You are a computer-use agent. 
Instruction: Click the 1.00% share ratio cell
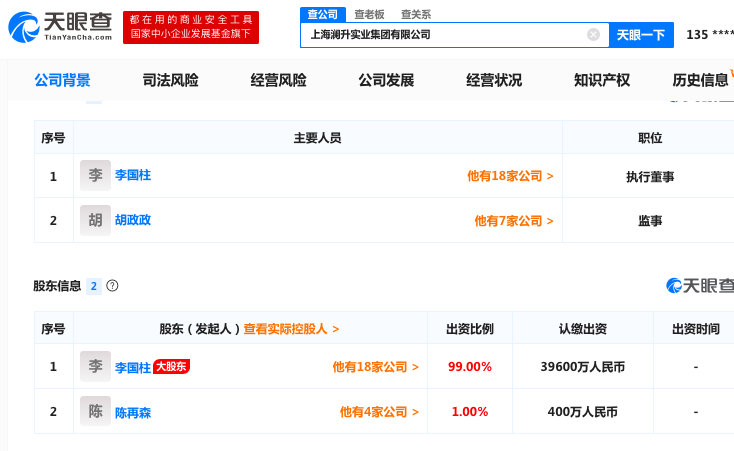point(470,412)
